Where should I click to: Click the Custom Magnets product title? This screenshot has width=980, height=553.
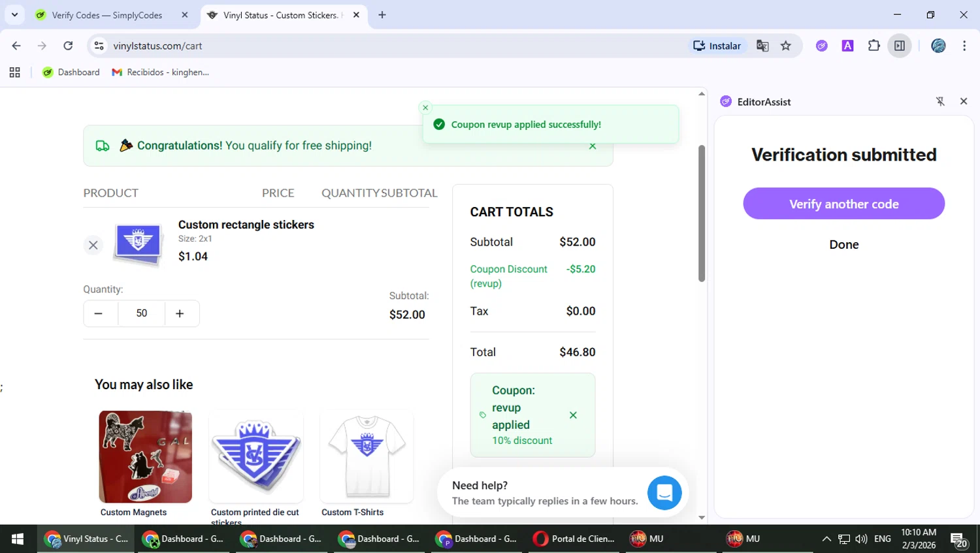[133, 513]
